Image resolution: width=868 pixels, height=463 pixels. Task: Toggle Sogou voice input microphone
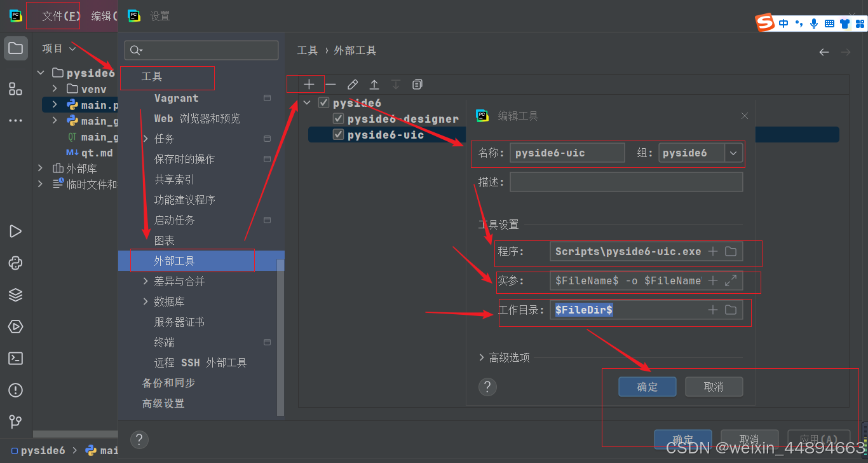814,24
